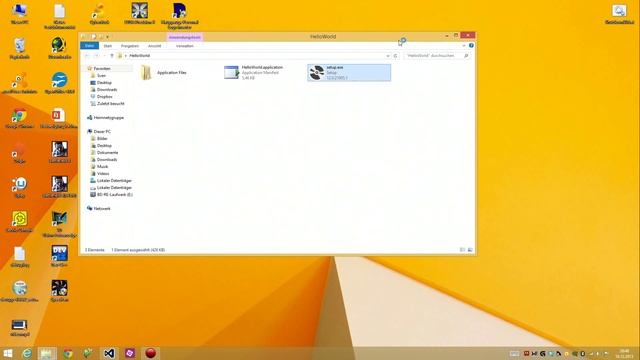Switch to large icons view in status bar
The height and width of the screenshot is (360, 640).
tap(470, 250)
